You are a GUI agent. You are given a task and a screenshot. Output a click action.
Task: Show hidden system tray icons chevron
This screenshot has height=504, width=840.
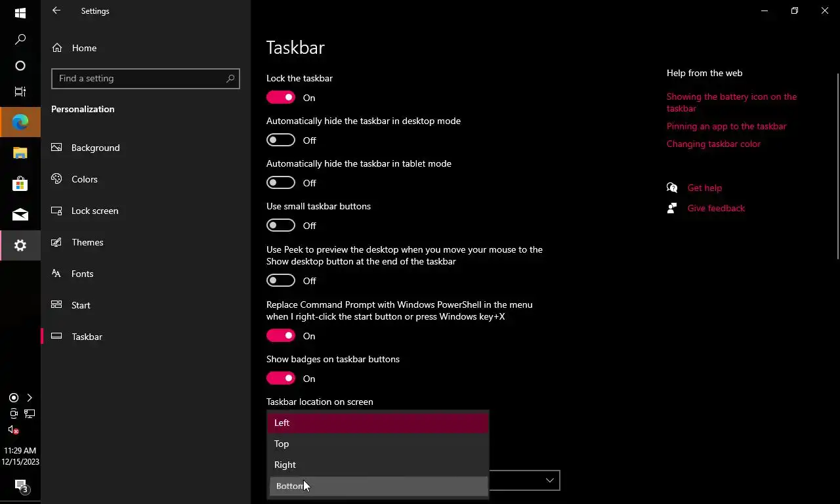click(30, 398)
